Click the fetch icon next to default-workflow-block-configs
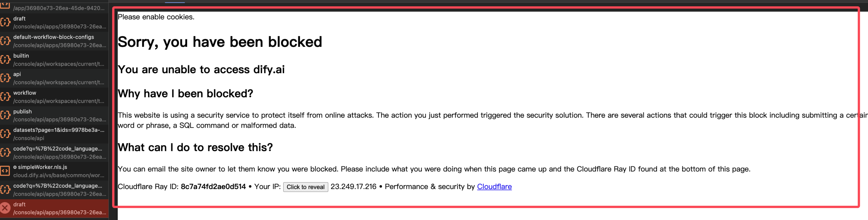This screenshot has height=220, width=868. 5,41
